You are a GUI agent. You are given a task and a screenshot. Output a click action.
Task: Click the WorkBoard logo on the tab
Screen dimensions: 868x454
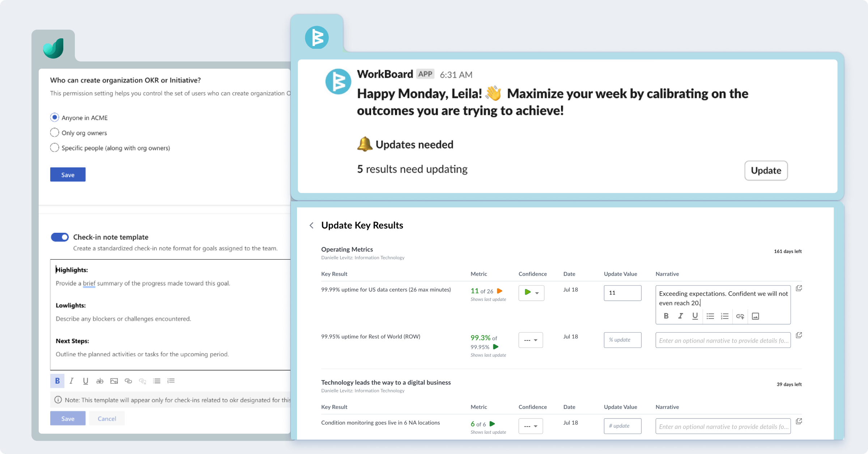coord(316,37)
